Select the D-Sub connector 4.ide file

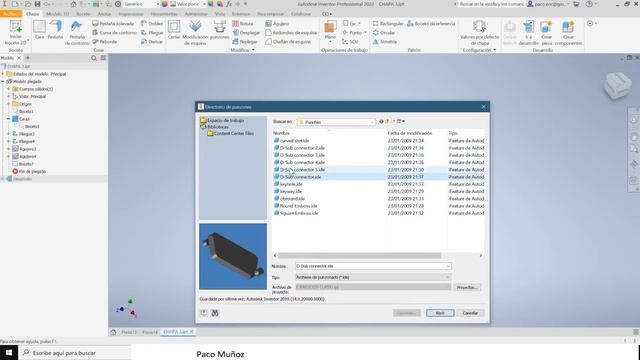299,162
